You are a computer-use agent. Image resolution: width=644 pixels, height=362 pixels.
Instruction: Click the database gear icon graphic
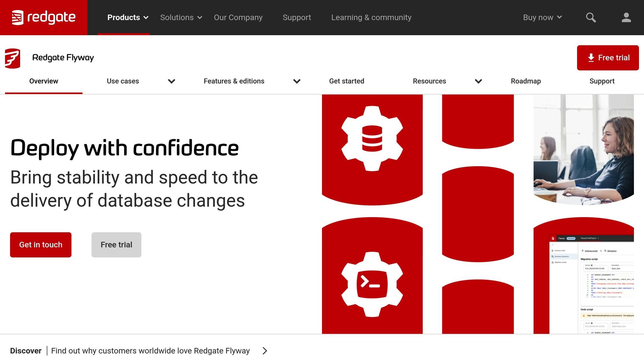click(x=372, y=139)
